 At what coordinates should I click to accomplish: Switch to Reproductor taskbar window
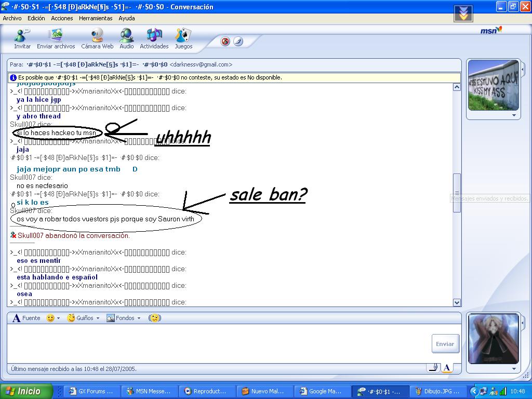pyautogui.click(x=207, y=391)
